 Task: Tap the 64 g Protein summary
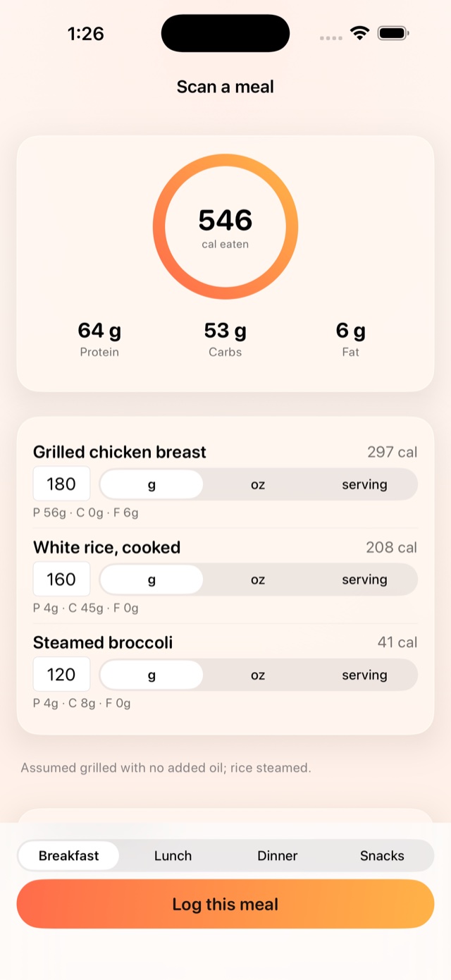coord(99,339)
